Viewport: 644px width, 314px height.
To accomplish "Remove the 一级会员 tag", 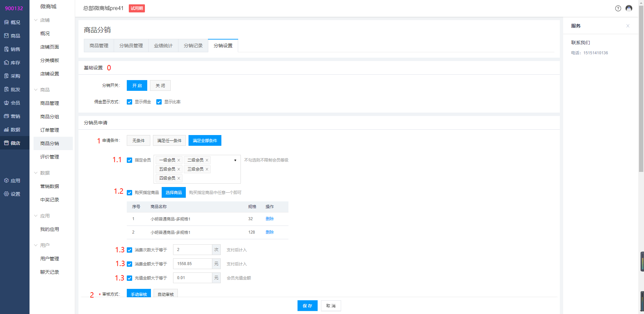I will (179, 160).
